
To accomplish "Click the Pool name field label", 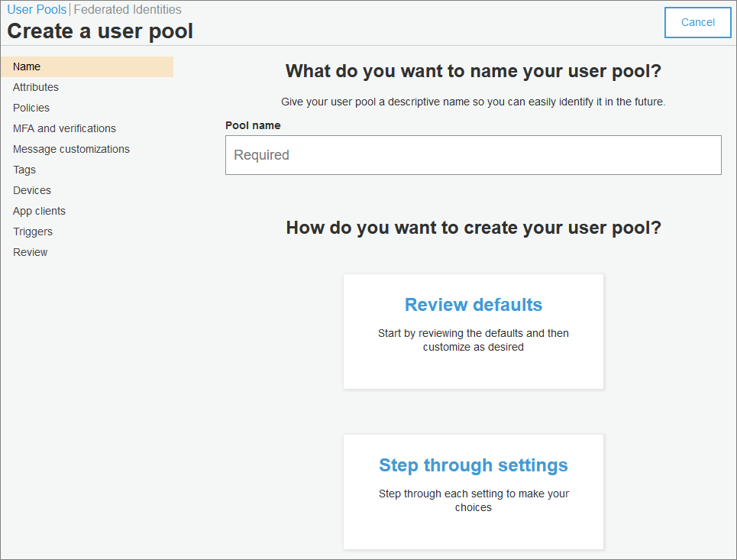I will click(x=253, y=125).
